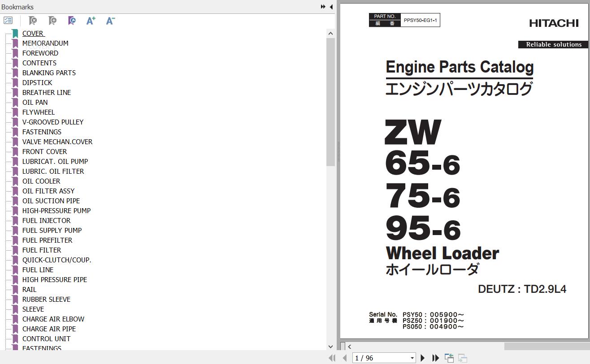
Task: Go to the LUBRIC. OIL FILTER bookmark
Action: pos(53,171)
